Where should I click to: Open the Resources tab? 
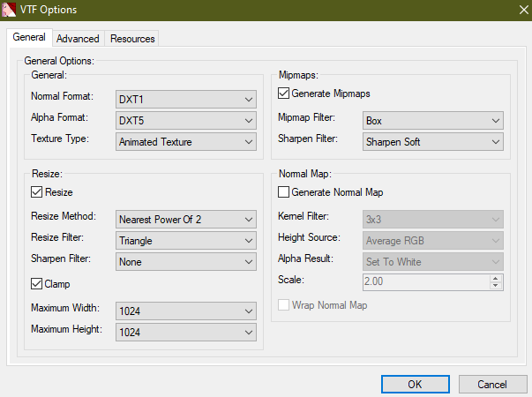pyautogui.click(x=132, y=39)
